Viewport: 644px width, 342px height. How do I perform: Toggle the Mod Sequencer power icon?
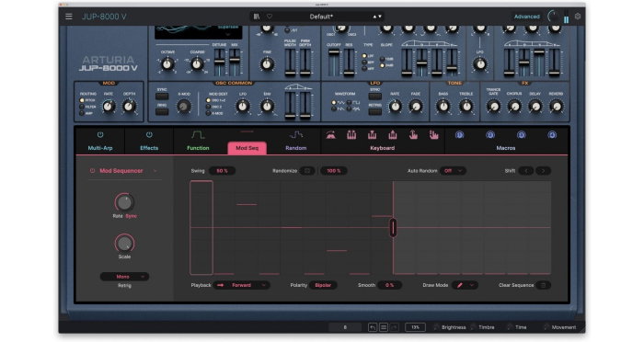92,171
